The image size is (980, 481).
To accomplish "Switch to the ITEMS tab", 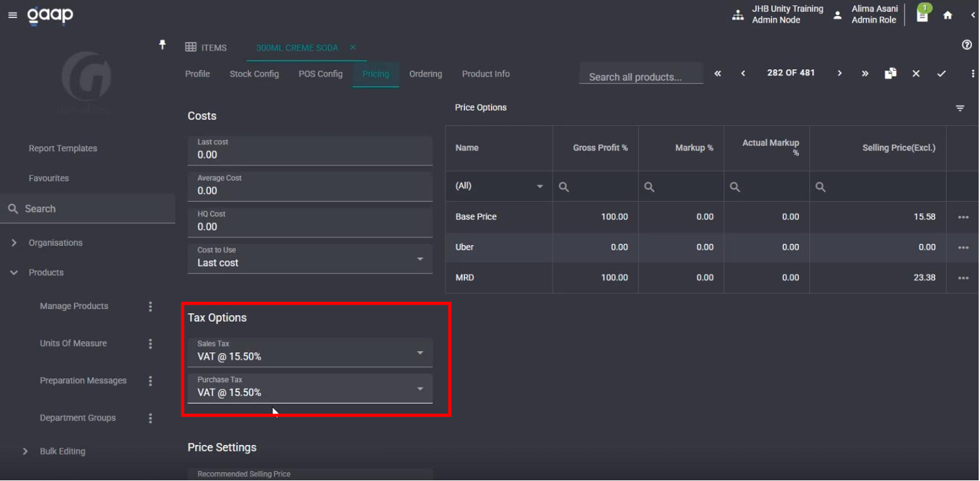I will (206, 47).
